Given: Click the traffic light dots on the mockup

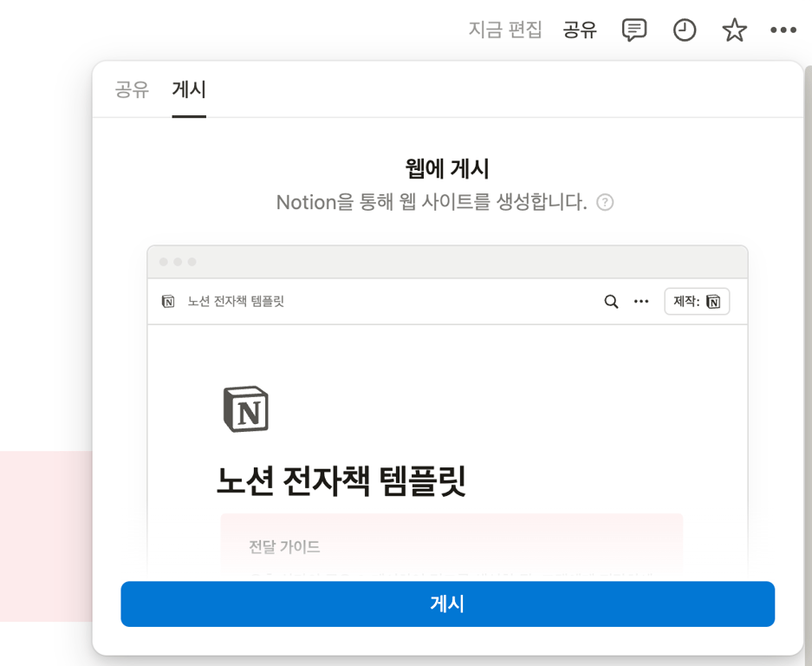Looking at the screenshot, I should point(175,260).
